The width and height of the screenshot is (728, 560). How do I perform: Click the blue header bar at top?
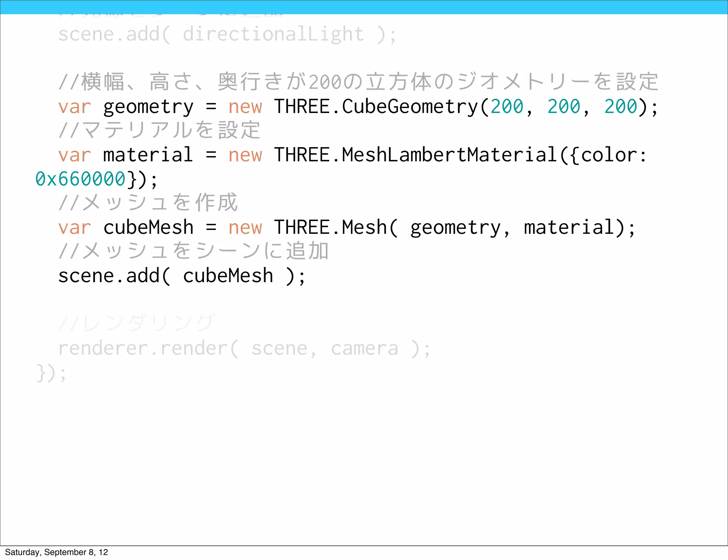(364, 7)
